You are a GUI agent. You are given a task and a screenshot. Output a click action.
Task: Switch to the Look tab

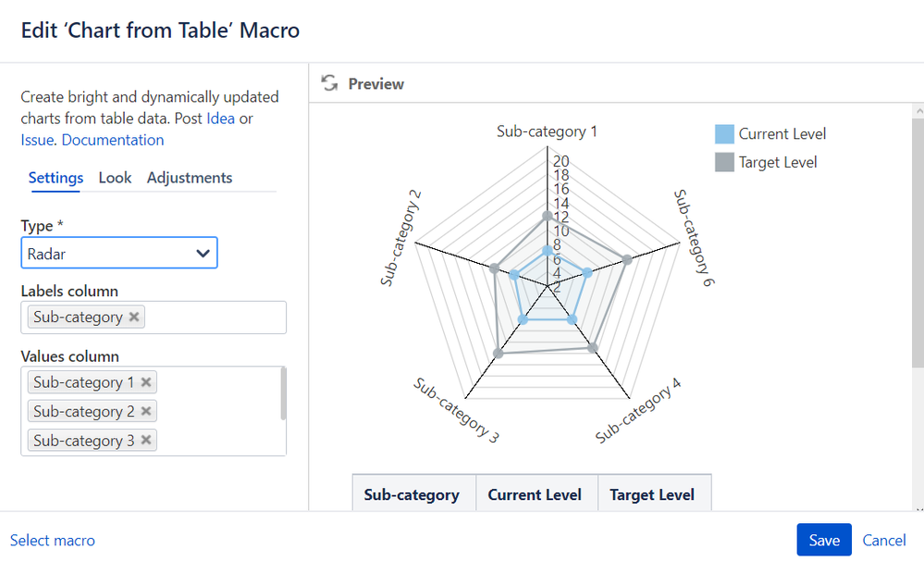tap(115, 178)
